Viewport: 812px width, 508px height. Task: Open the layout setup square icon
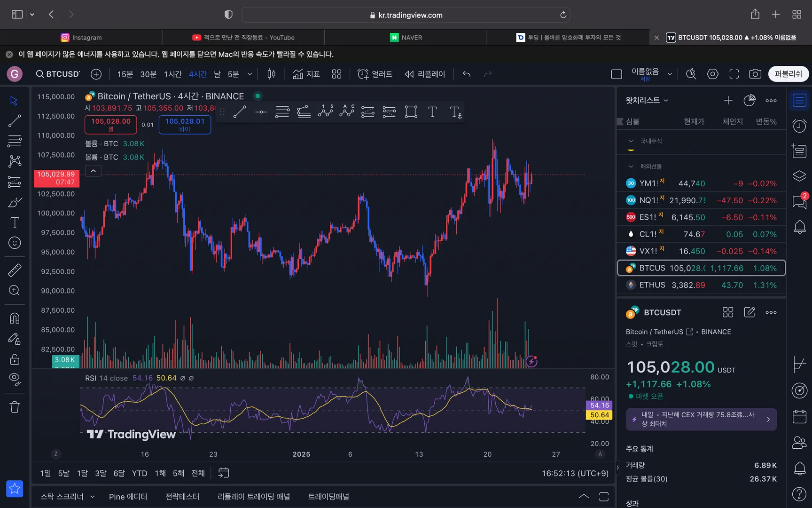point(617,74)
